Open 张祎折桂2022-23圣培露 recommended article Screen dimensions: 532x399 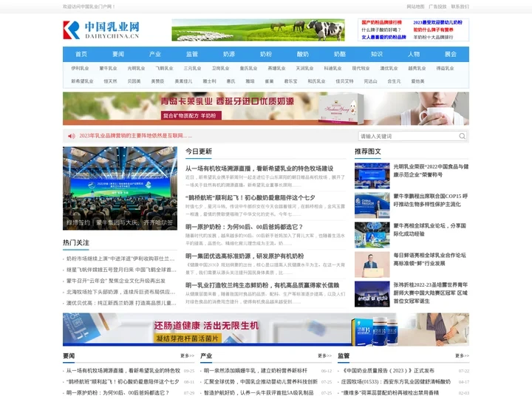(431, 293)
